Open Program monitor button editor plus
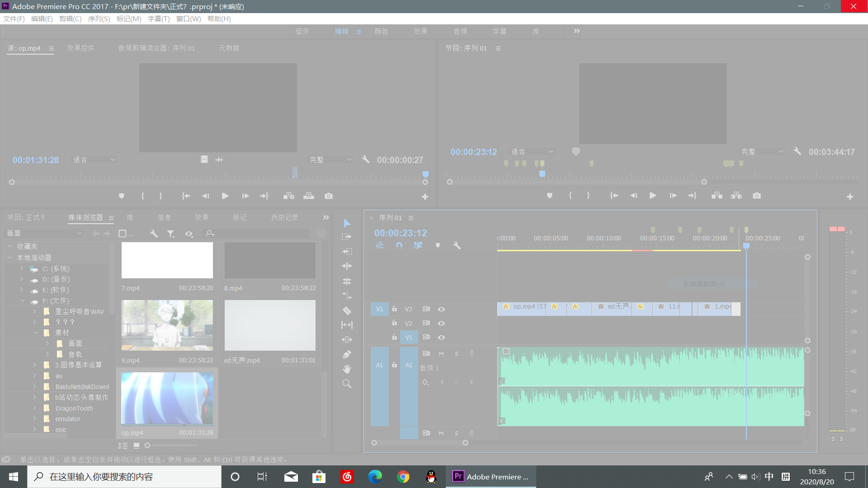Screen dimensions: 868x488 pyautogui.click(x=850, y=197)
